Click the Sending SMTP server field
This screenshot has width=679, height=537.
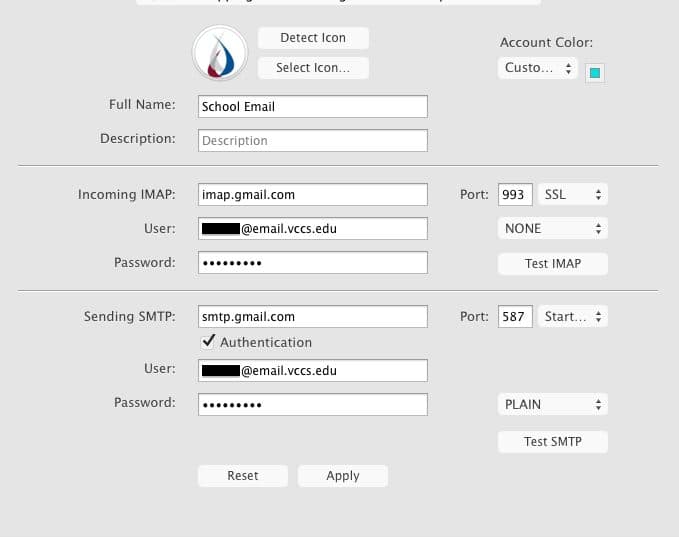(x=313, y=317)
